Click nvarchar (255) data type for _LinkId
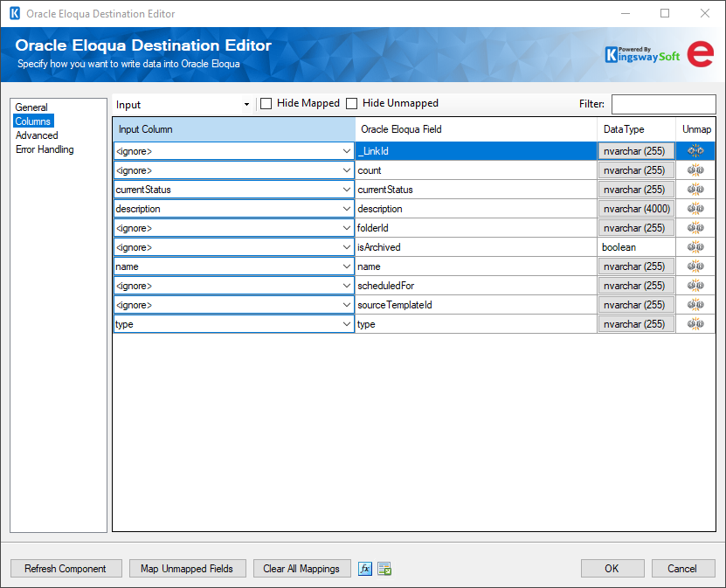726x588 pixels. tap(636, 151)
